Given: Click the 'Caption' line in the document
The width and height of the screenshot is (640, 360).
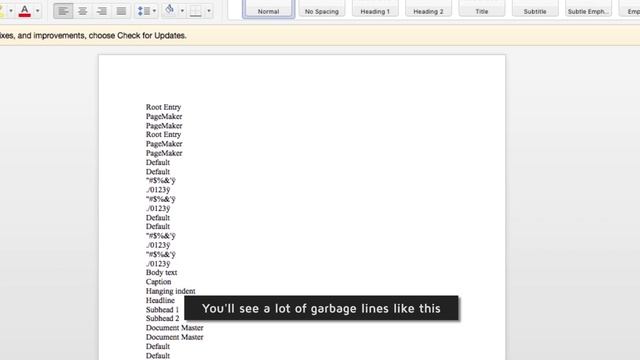Looking at the screenshot, I should (x=158, y=282).
